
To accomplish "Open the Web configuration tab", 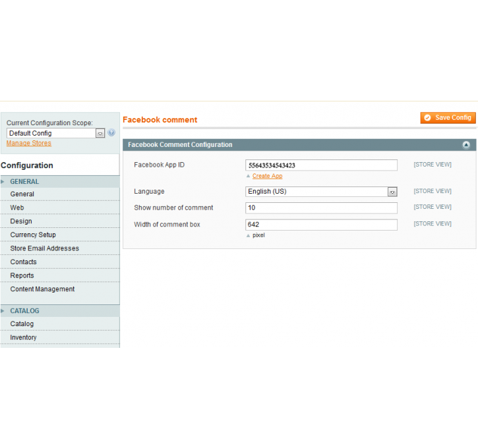I will click(x=60, y=208).
